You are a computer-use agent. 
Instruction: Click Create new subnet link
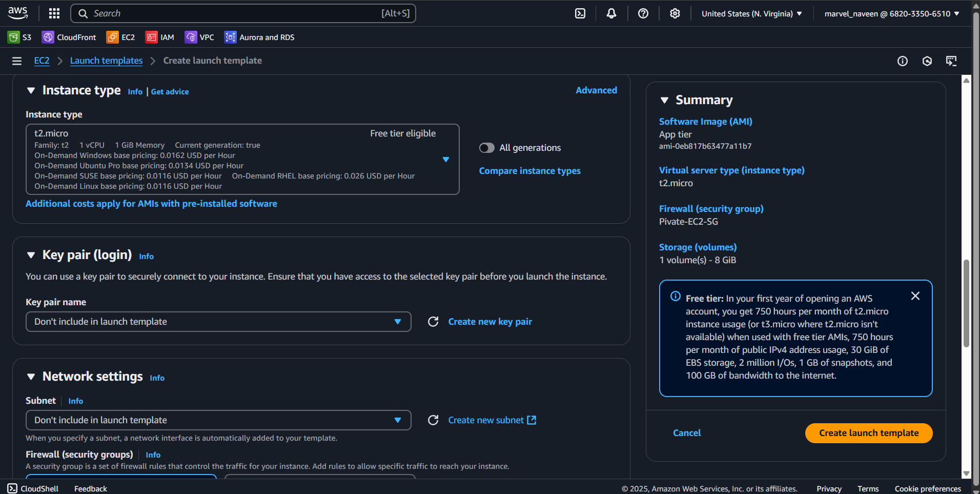(492, 420)
